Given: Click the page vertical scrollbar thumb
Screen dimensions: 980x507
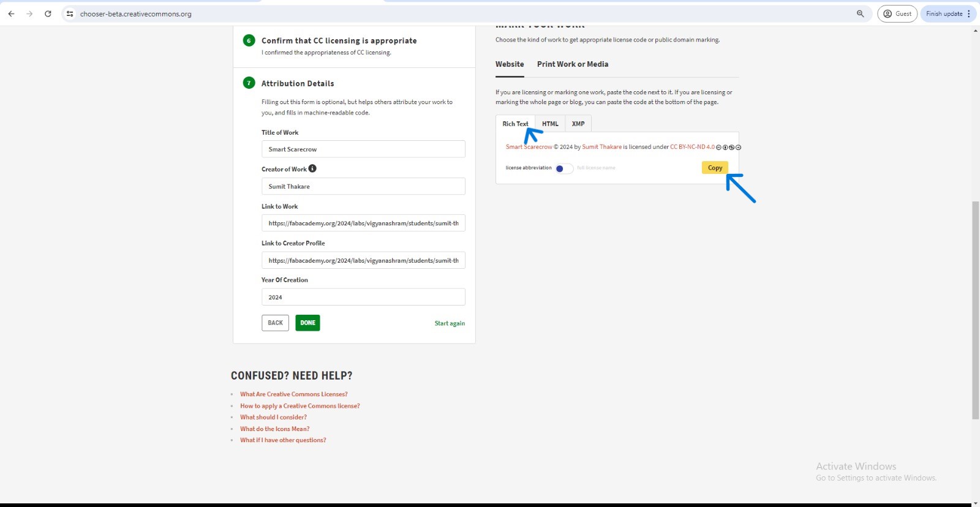Looking at the screenshot, I should pos(976,310).
